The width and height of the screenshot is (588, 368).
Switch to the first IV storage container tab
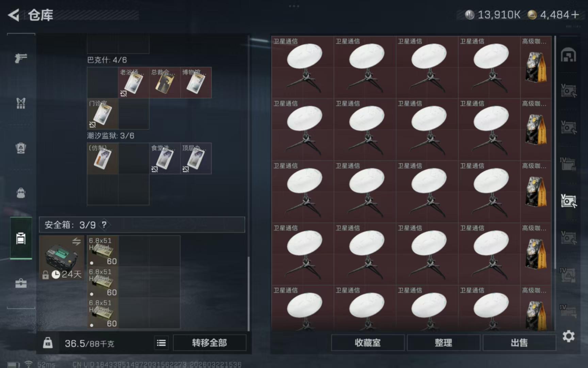click(x=568, y=164)
